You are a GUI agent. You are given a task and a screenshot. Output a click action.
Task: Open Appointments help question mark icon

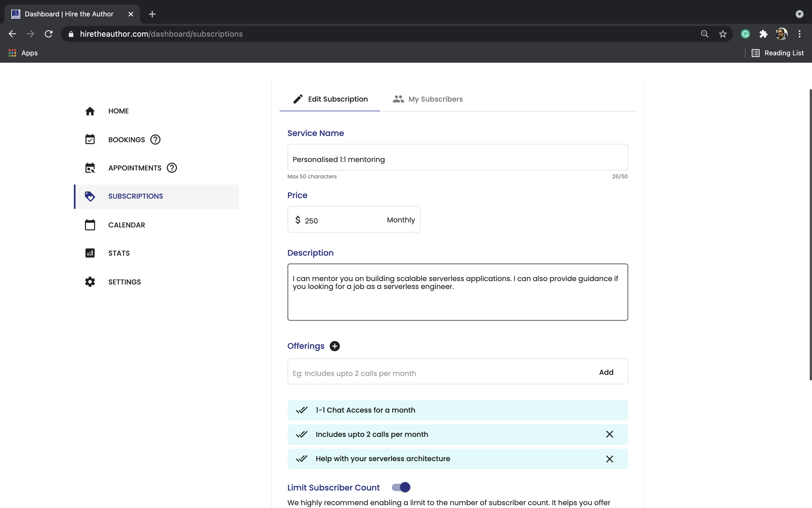coord(172,168)
